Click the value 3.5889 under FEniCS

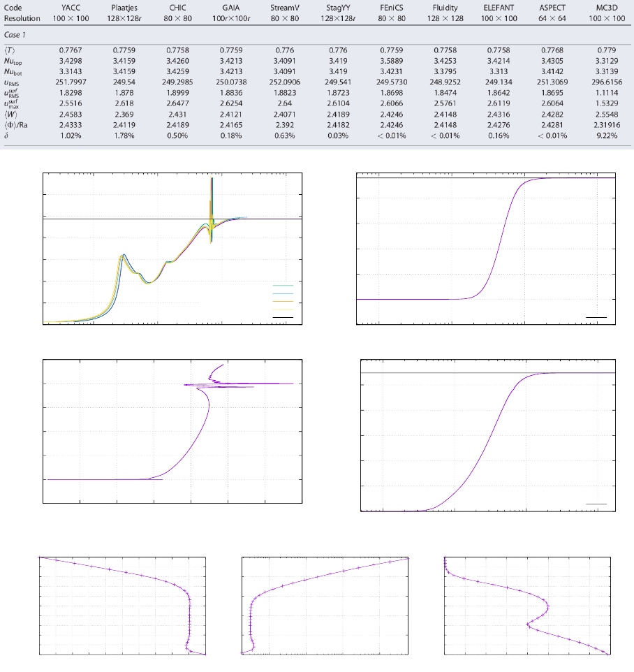tap(392, 61)
